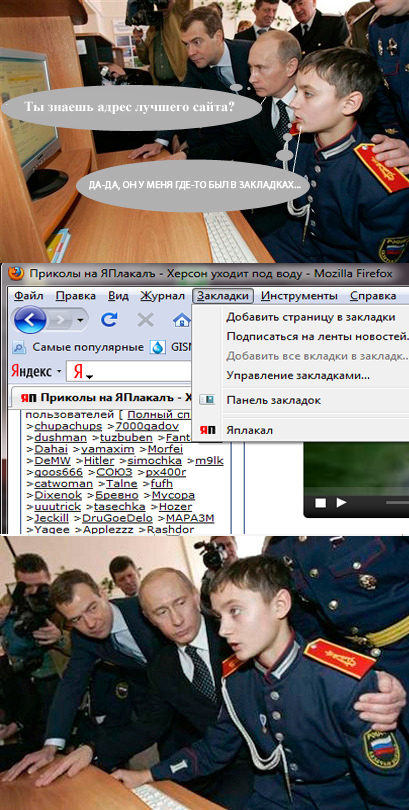The image size is (409, 810).
Task: Open user СОЮЗ profile link
Action: click(x=115, y=472)
